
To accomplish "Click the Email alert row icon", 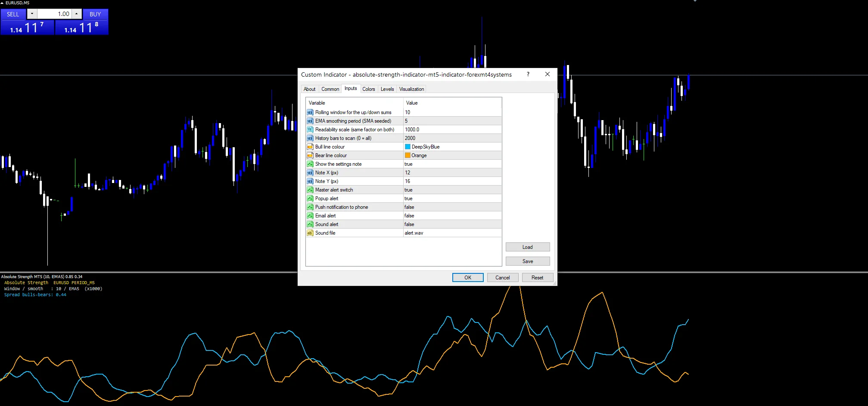I will 310,216.
